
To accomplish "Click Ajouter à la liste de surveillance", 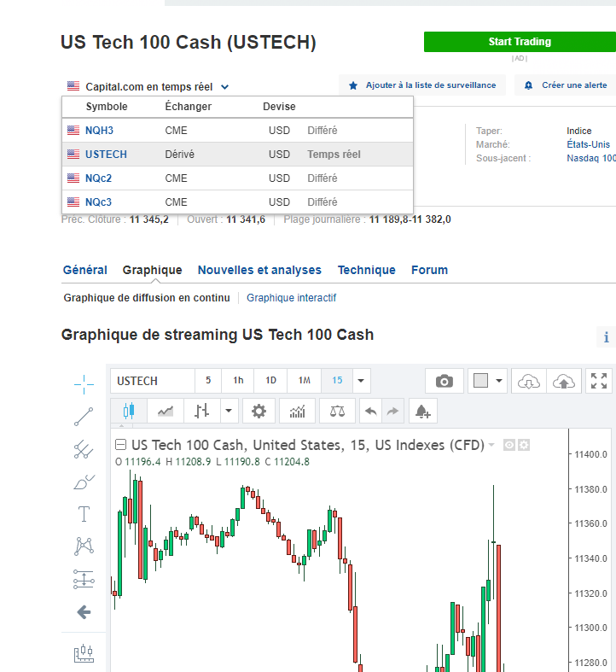I will coord(422,85).
